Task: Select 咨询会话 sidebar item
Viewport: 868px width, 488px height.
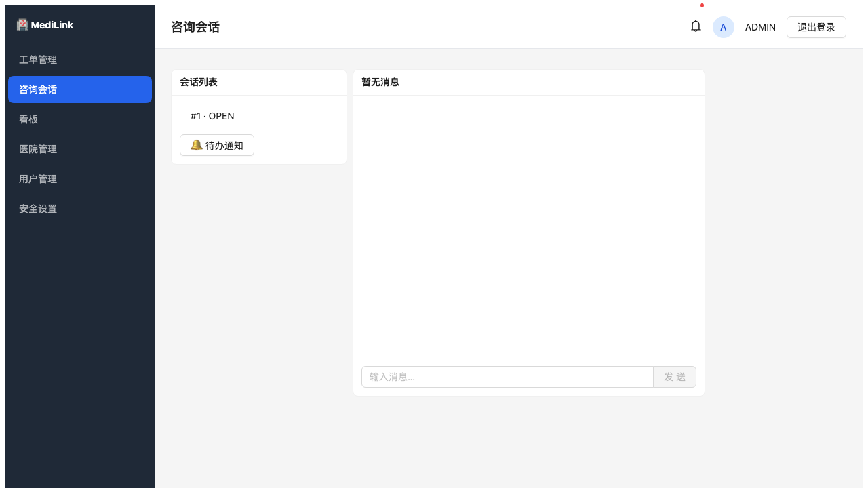Action: click(x=80, y=89)
